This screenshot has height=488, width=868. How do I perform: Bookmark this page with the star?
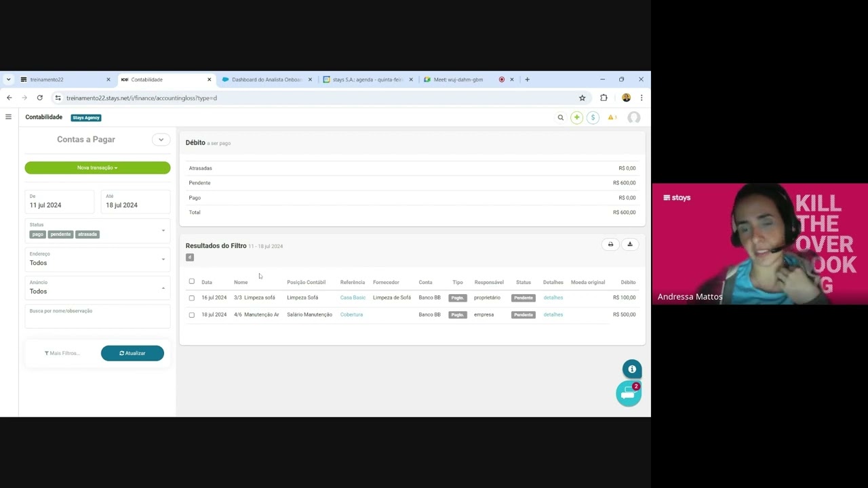(582, 98)
